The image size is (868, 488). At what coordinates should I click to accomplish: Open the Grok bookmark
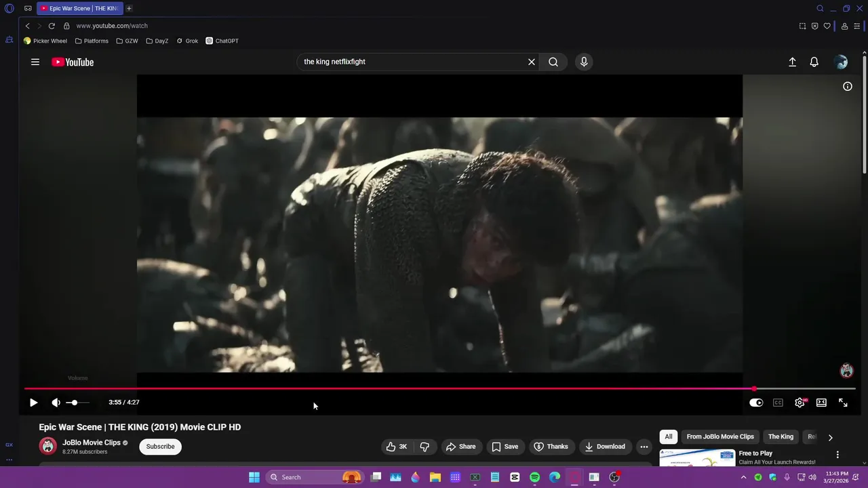click(187, 41)
